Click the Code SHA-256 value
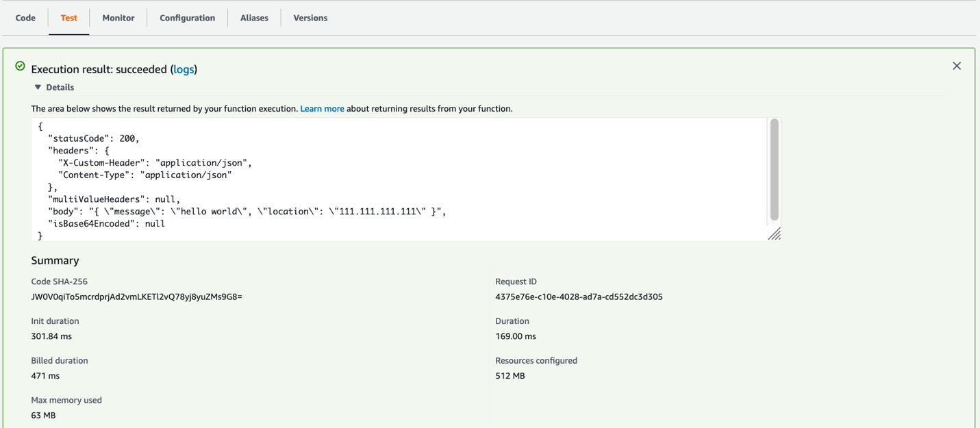Viewport: 980px width, 428px height. (x=137, y=297)
